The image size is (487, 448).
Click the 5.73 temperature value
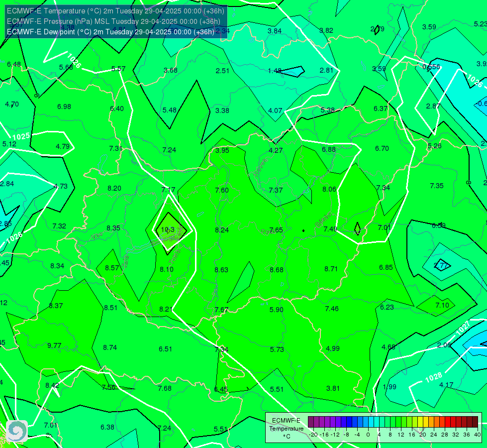pyautogui.click(x=277, y=350)
